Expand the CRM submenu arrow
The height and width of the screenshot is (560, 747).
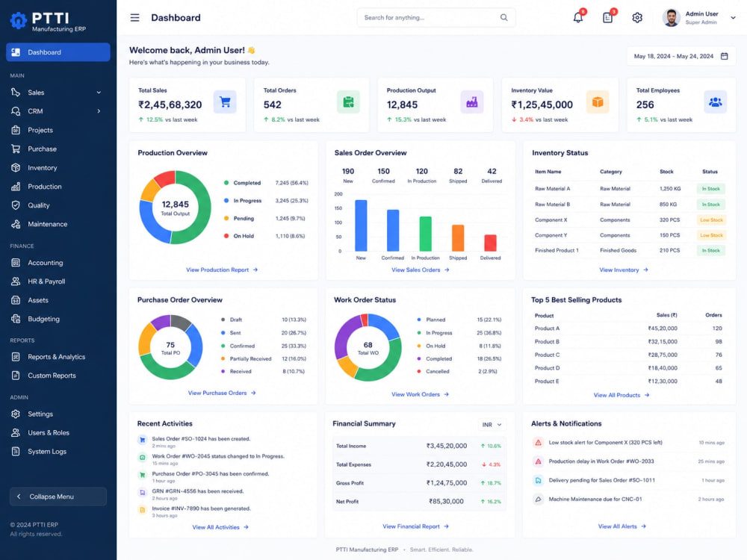[x=99, y=111]
